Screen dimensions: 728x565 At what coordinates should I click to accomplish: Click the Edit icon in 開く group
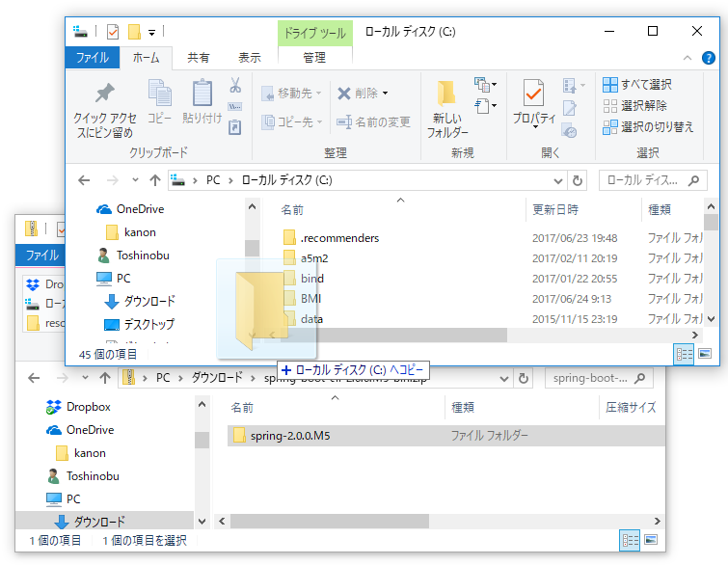pyautogui.click(x=570, y=108)
